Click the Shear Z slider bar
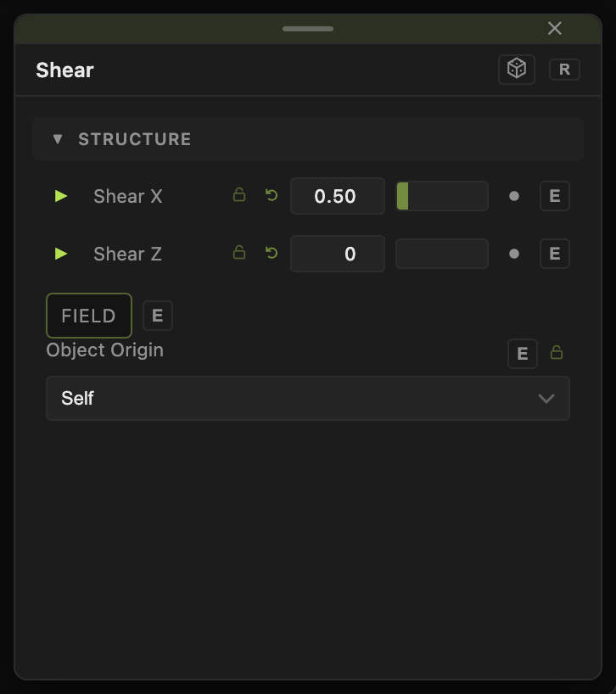Image resolution: width=616 pixels, height=694 pixels. point(442,254)
